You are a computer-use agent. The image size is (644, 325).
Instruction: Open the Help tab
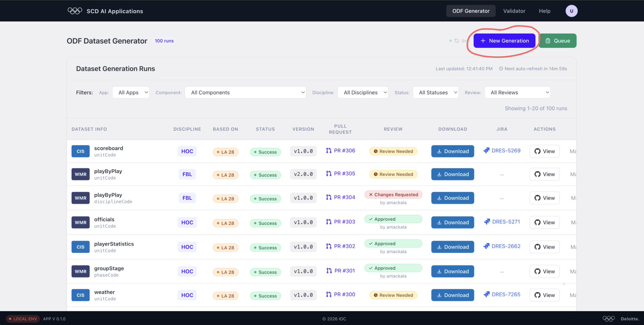pos(545,11)
